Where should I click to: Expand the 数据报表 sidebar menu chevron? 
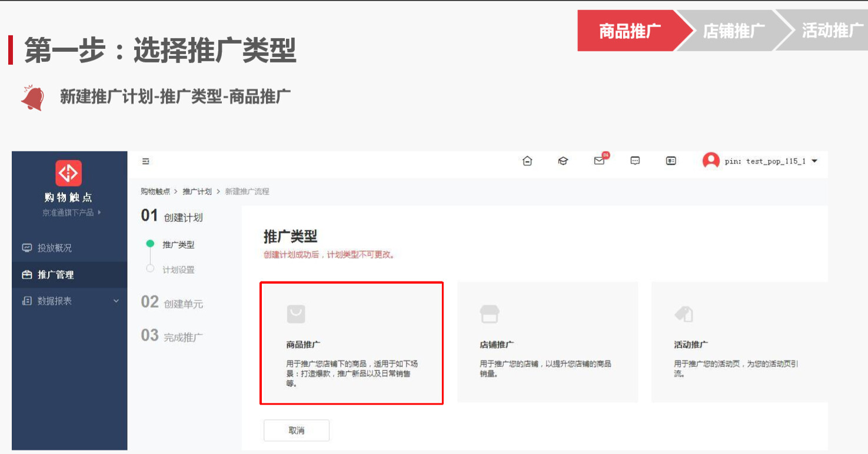[116, 301]
